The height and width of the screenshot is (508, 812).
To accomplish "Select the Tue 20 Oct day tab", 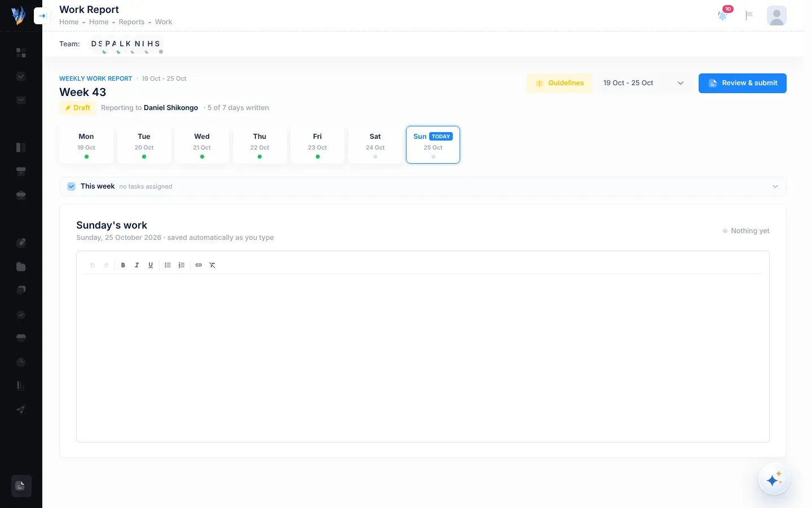I will point(144,145).
